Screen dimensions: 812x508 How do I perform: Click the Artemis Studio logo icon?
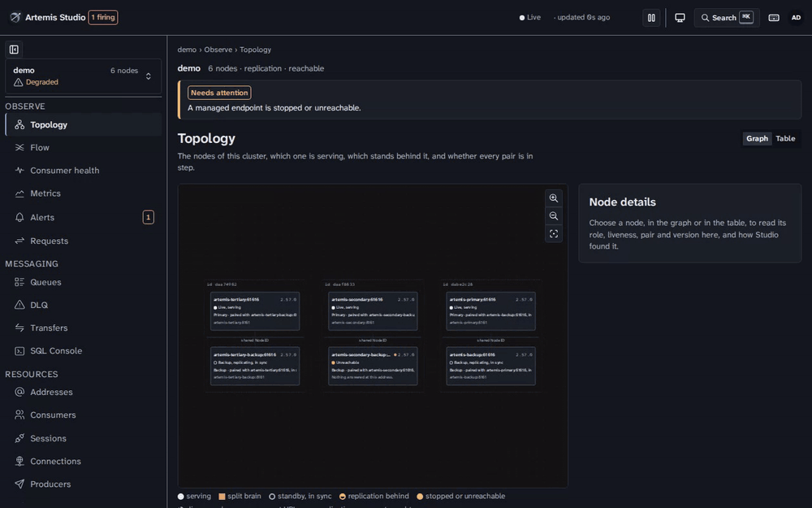tap(15, 17)
